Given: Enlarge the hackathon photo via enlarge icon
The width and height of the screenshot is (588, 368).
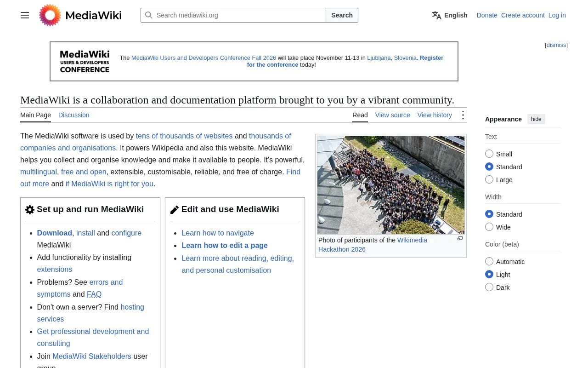Looking at the screenshot, I should coord(460,238).
